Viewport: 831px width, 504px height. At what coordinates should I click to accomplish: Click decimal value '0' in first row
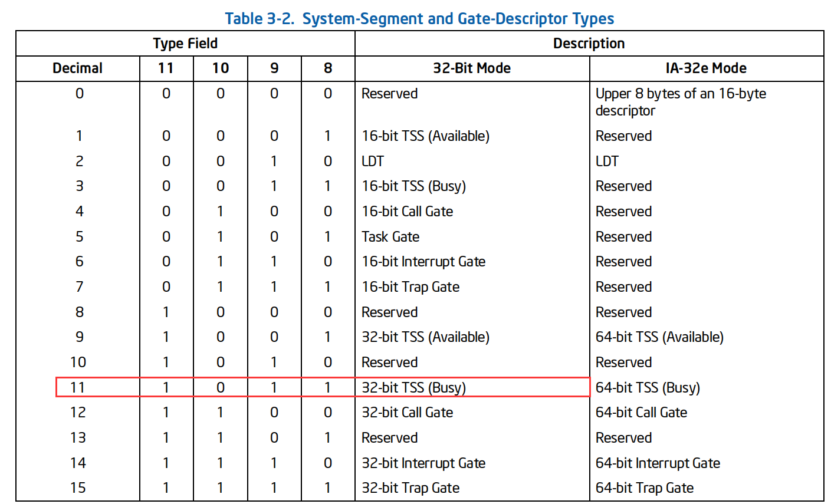tap(80, 94)
